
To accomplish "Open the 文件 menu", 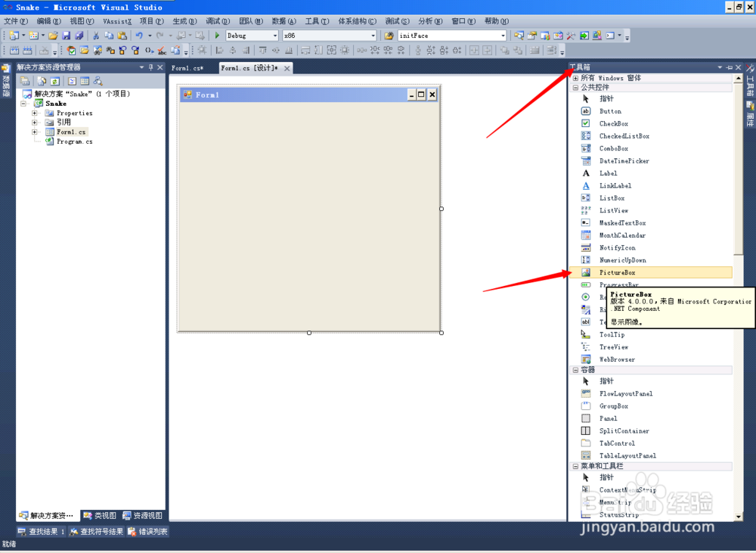I will click(x=16, y=21).
